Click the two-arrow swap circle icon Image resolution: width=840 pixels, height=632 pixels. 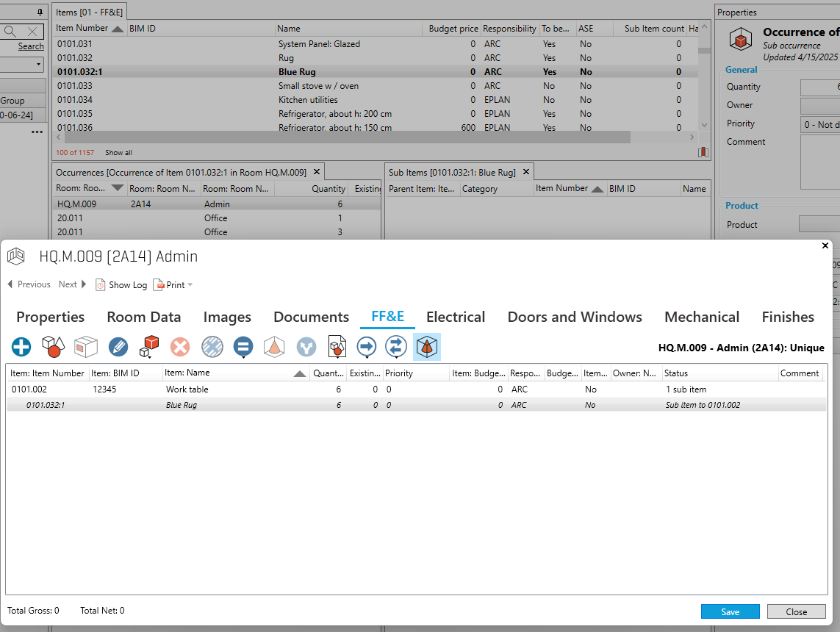pos(396,346)
